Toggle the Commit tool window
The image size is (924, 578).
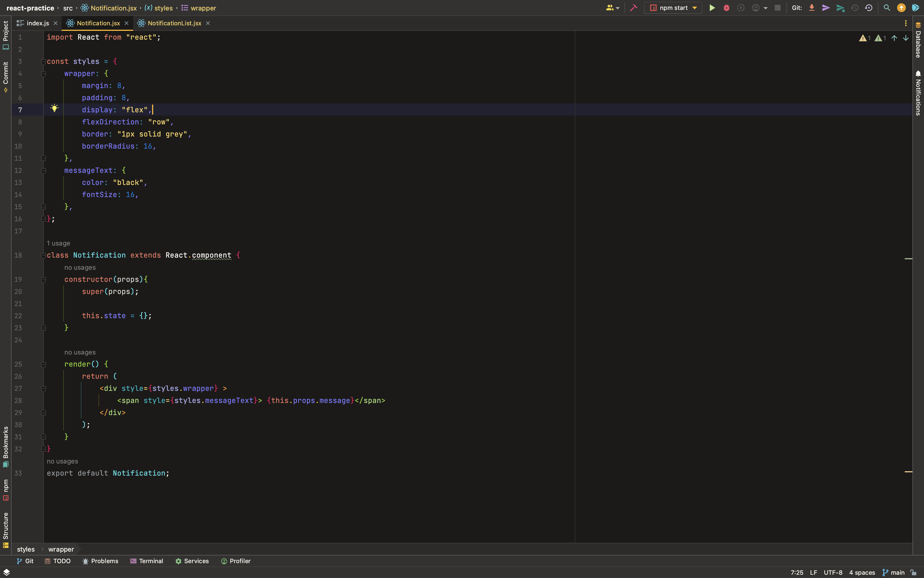[x=6, y=77]
